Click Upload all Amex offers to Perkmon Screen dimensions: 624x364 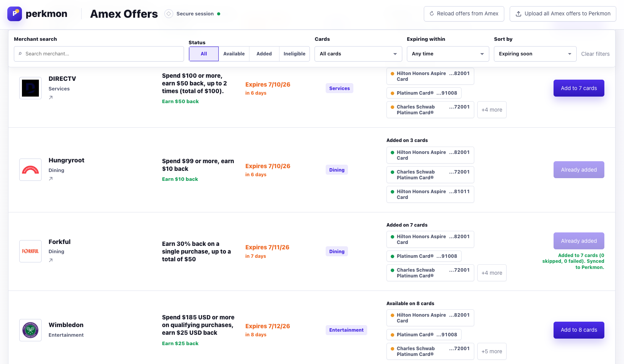click(563, 14)
